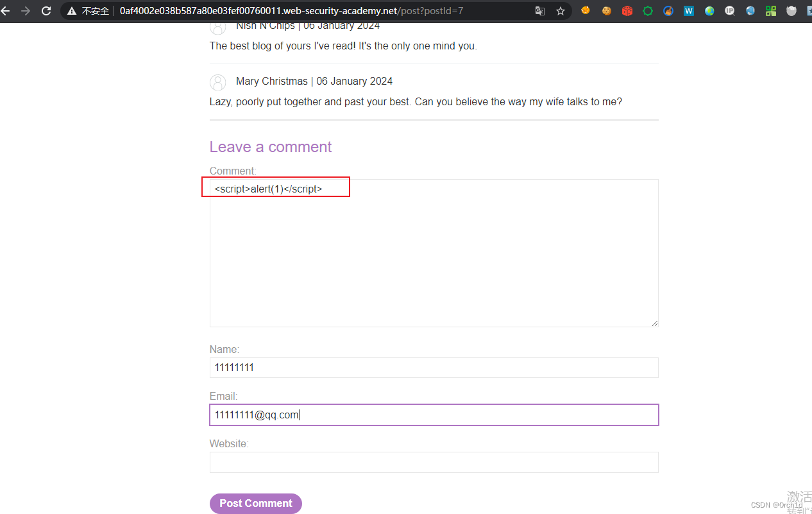Click the Website: label
The width and height of the screenshot is (812, 514).
pos(229,443)
